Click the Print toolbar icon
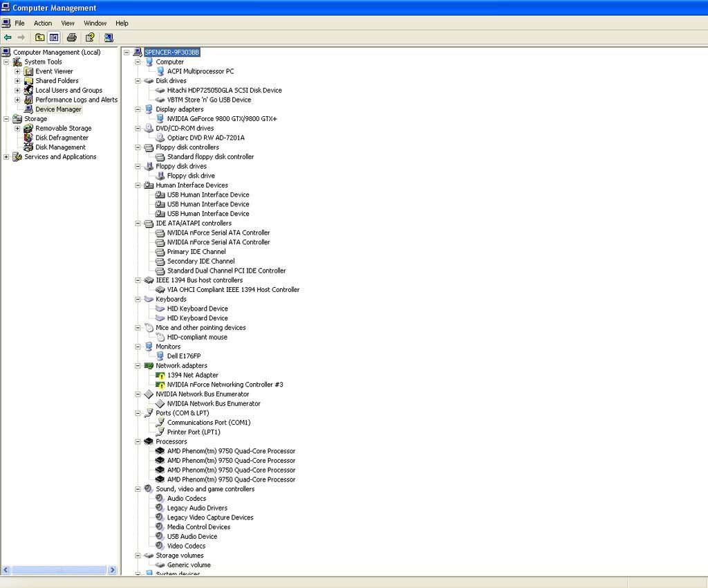Viewport: 708px width, 588px height. pyautogui.click(x=71, y=37)
